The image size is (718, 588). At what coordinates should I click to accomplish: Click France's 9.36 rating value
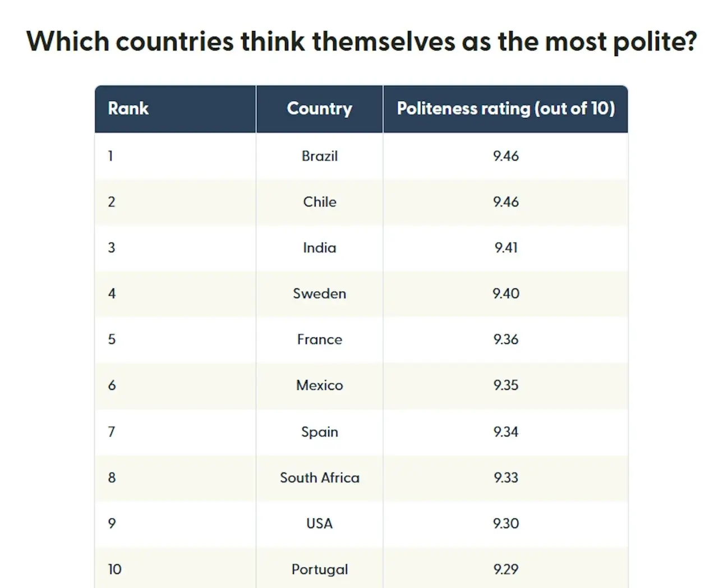tap(505, 339)
